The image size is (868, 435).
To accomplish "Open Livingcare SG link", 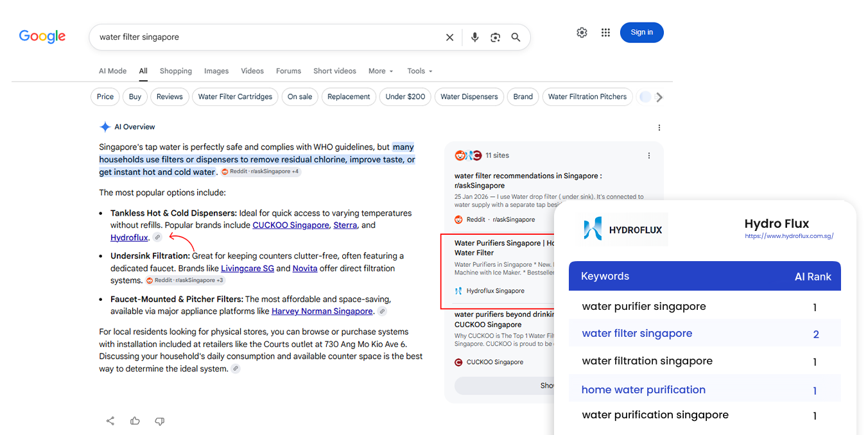I will 247,268.
